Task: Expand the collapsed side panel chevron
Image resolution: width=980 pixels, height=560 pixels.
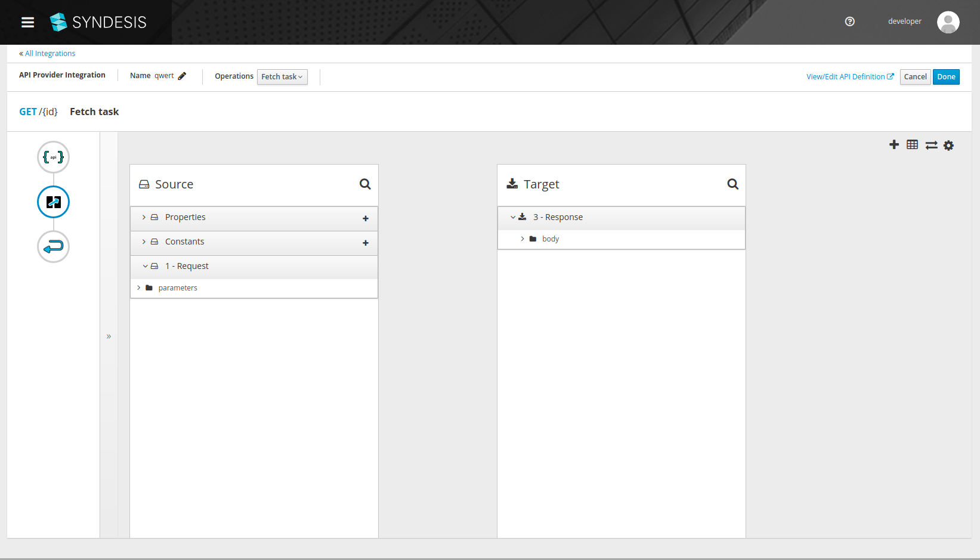Action: coord(109,336)
